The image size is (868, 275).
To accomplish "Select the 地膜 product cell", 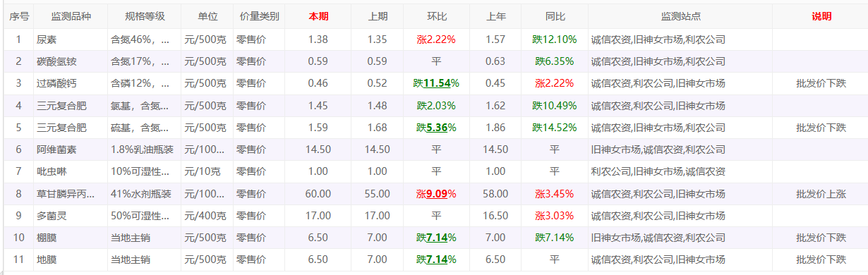I will tap(47, 259).
